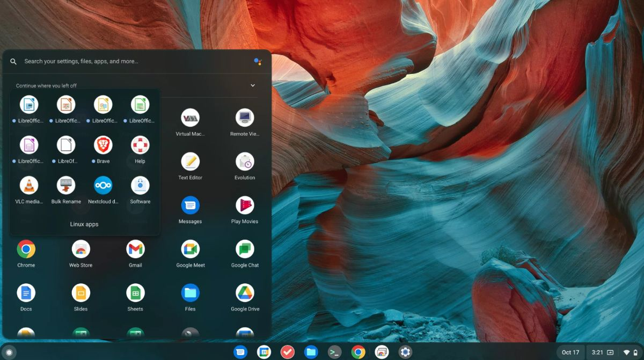Viewport: 644px width, 360px height.
Task: Click the Oct 17 date button
Action: (x=570, y=352)
